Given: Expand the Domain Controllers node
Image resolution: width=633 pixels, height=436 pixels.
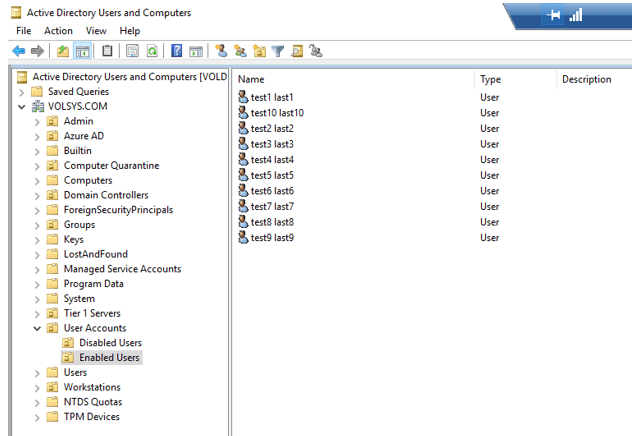Looking at the screenshot, I should (37, 195).
